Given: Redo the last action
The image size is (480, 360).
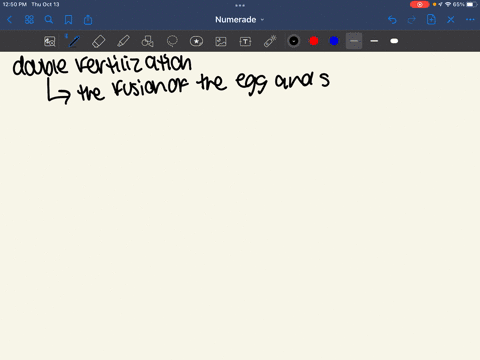Looking at the screenshot, I should tap(412, 20).
